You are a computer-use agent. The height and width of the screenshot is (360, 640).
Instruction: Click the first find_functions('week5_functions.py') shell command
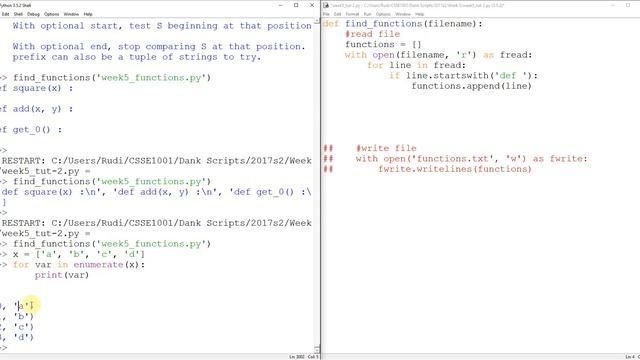(112, 78)
